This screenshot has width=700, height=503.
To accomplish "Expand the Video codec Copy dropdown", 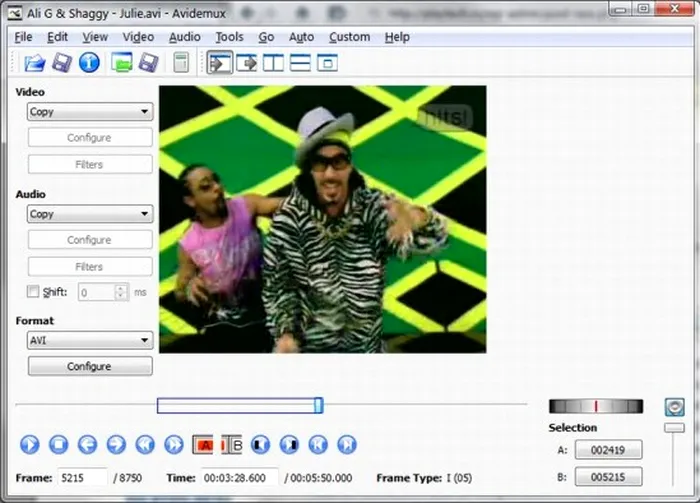I will pos(90,112).
